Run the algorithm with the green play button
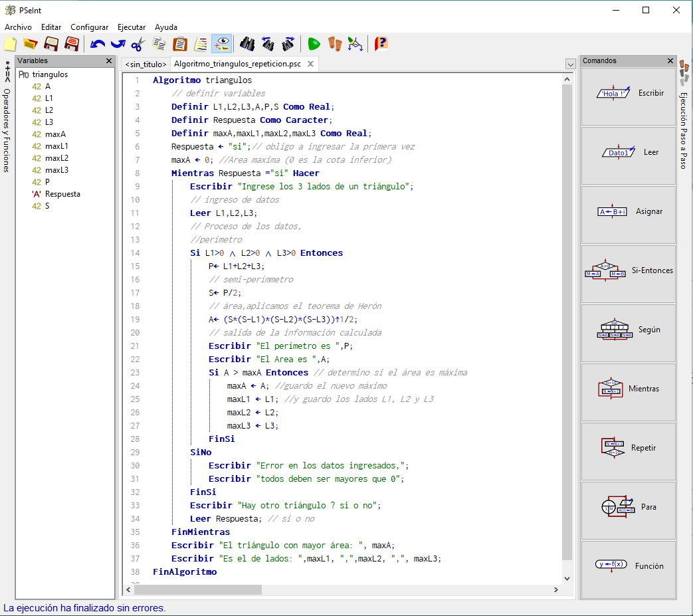The width and height of the screenshot is (693, 616). tap(314, 44)
